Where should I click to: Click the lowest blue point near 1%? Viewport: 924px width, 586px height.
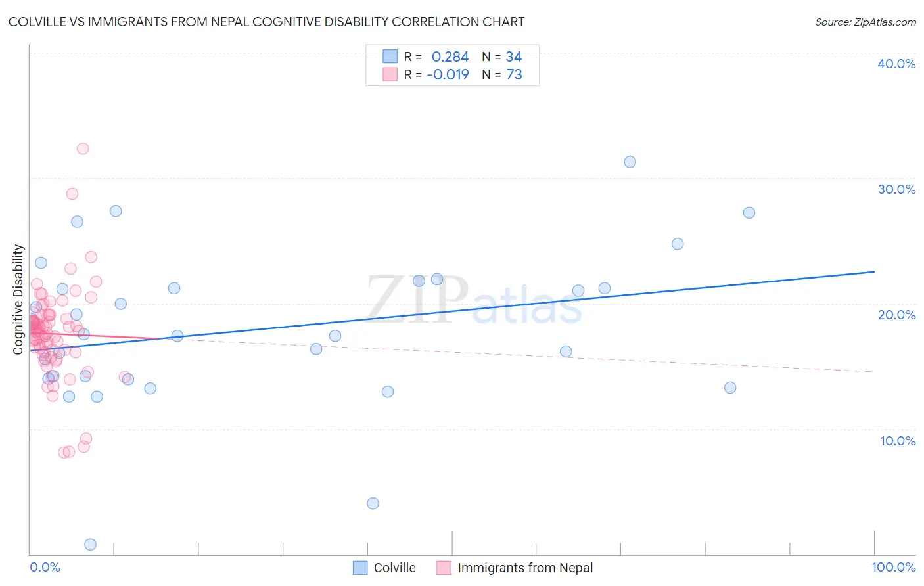coord(91,544)
